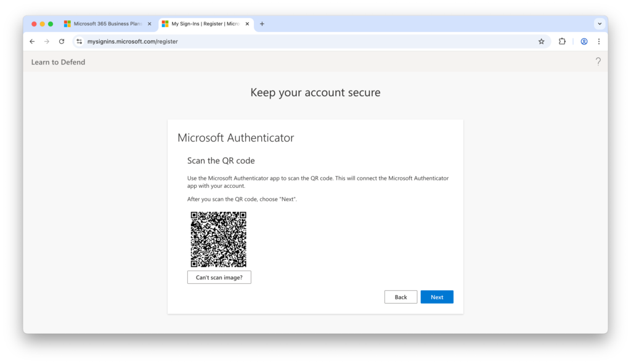Viewport: 631px width, 364px height.
Task: Open Chrome's three-dot menu
Action: point(598,41)
